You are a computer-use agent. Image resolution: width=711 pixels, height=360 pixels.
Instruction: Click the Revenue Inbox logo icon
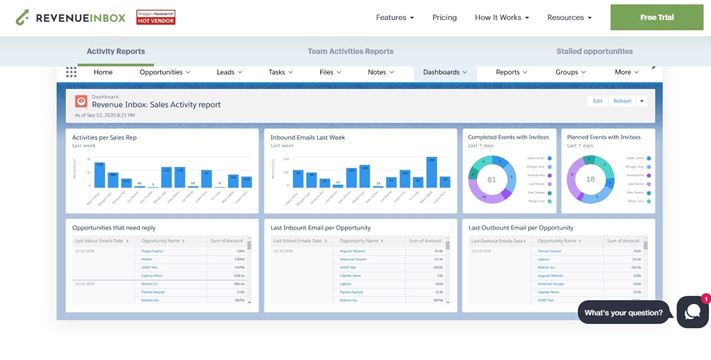(22, 18)
